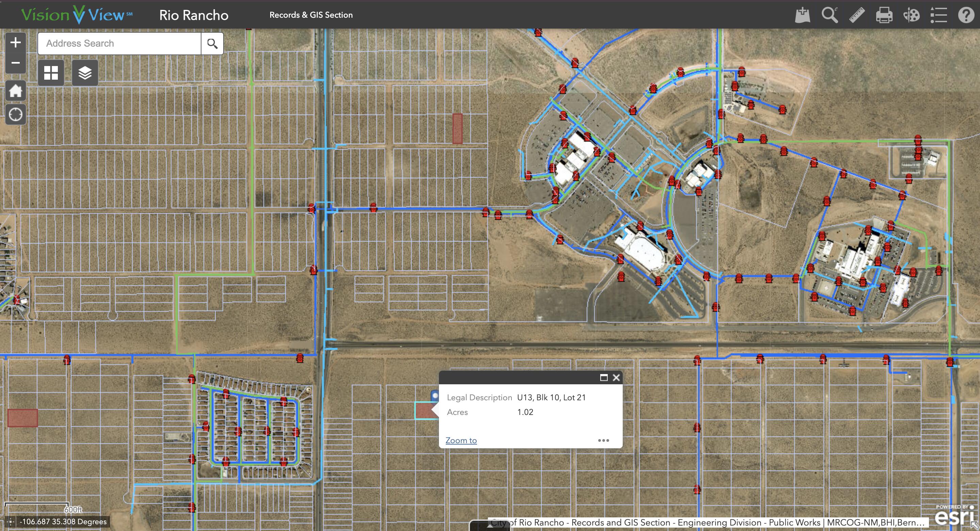Click 'Records & GIS Section' subtitle
This screenshot has height=531, width=980.
(x=311, y=15)
